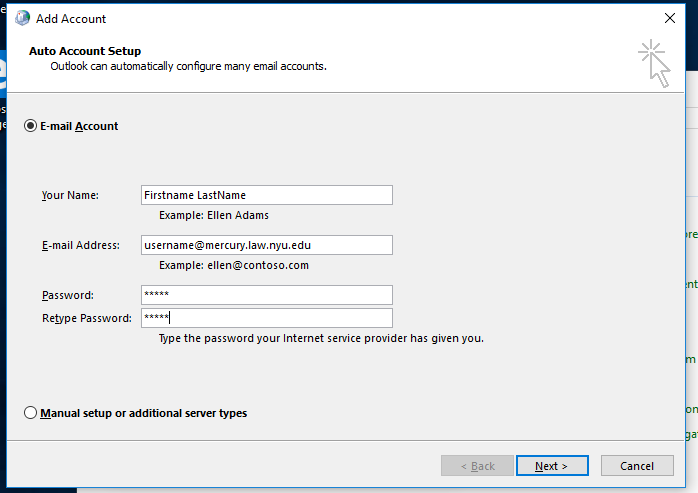Click the "Example: Ellen Adams" hint text
The width and height of the screenshot is (698, 493).
[214, 215]
